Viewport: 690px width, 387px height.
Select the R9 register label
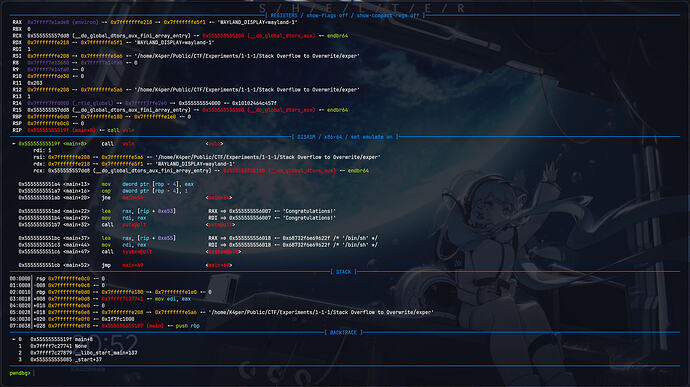(x=16, y=70)
